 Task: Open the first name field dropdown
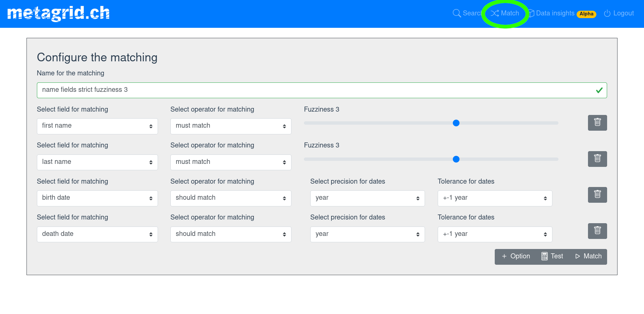coord(97,126)
